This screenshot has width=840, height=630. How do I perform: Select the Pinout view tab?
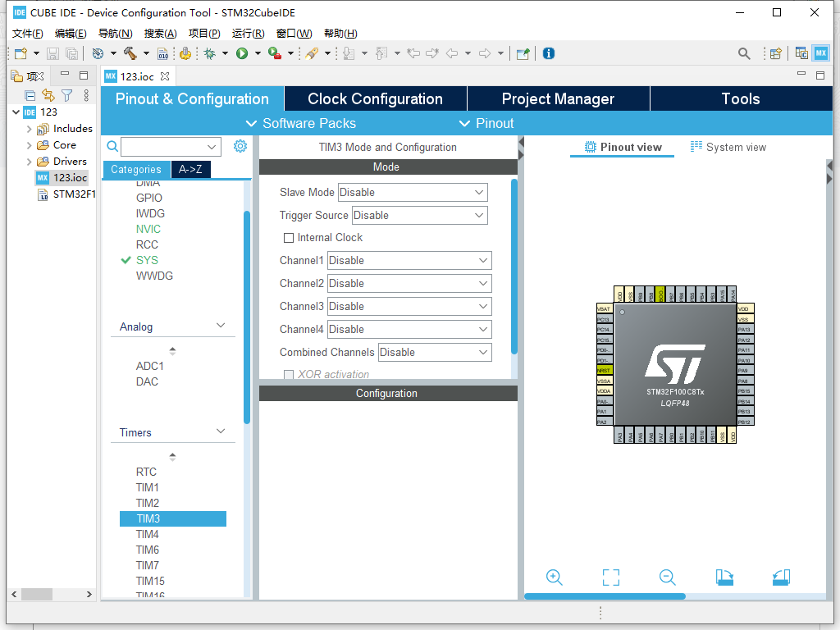(x=623, y=148)
